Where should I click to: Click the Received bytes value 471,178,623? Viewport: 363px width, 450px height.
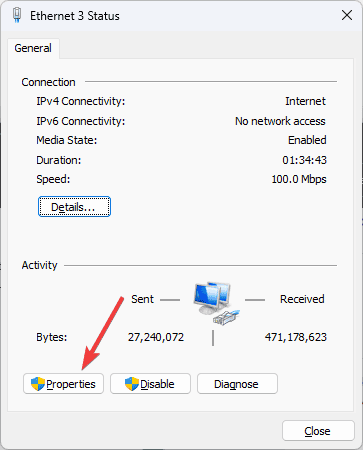[x=296, y=337]
